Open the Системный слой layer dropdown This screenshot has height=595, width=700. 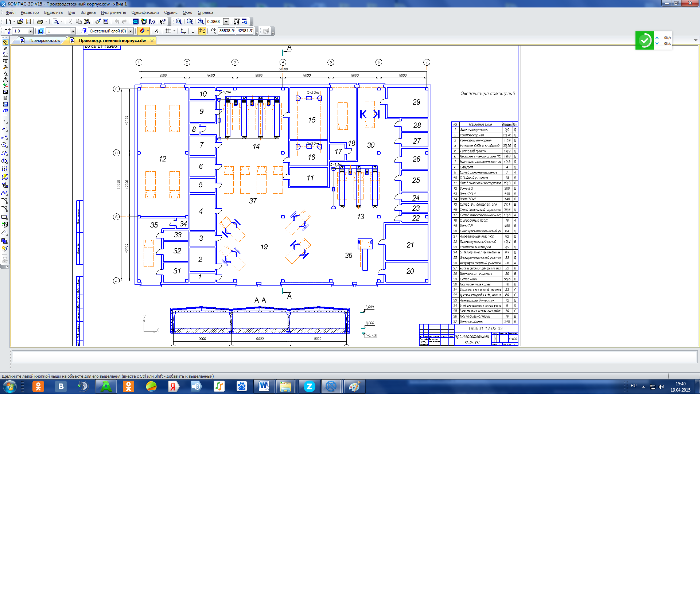point(131,31)
